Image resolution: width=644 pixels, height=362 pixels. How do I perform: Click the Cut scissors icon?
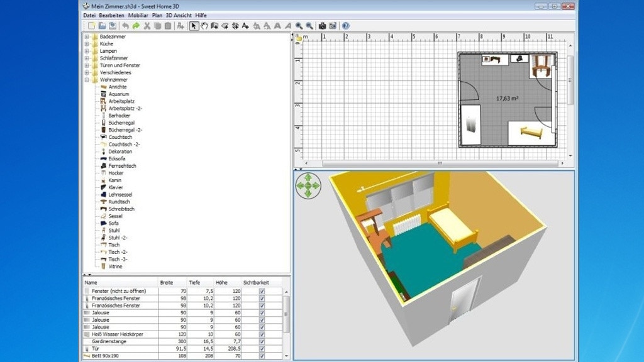tap(147, 26)
